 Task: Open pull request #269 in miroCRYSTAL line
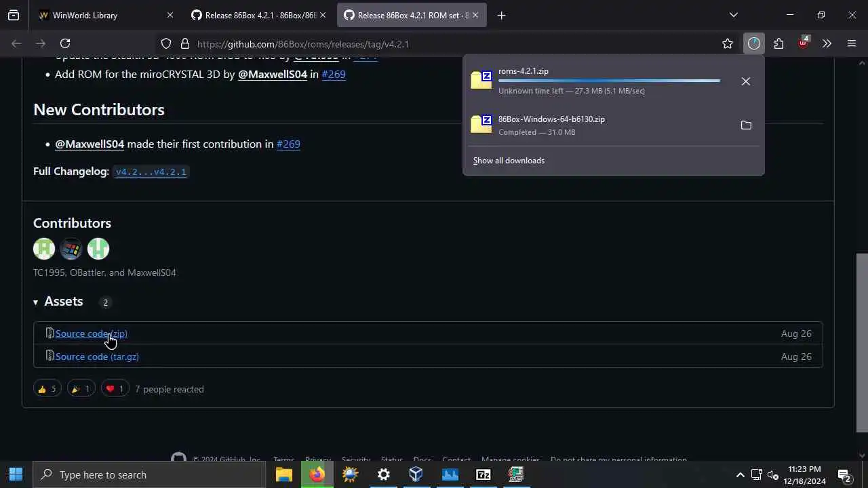pos(334,74)
